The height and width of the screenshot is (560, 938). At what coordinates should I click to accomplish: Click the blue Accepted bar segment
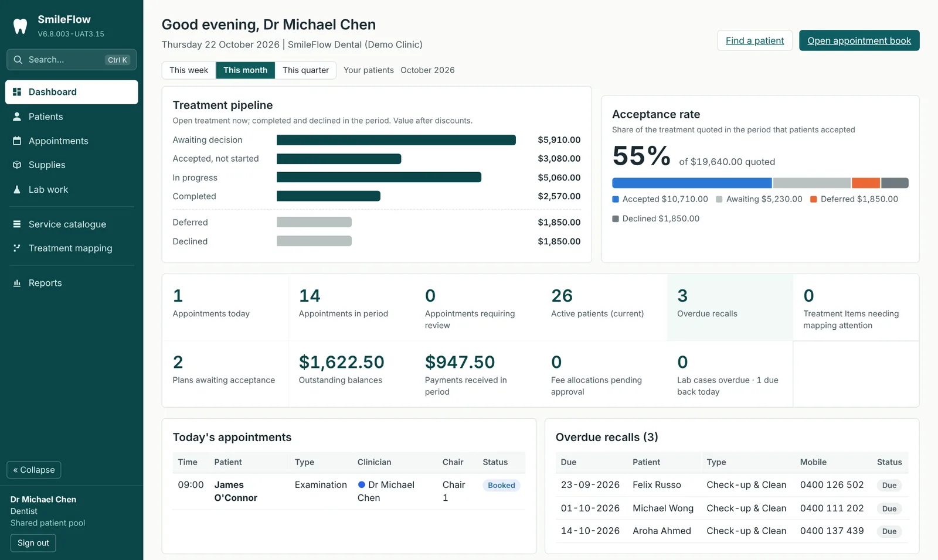[x=692, y=183]
